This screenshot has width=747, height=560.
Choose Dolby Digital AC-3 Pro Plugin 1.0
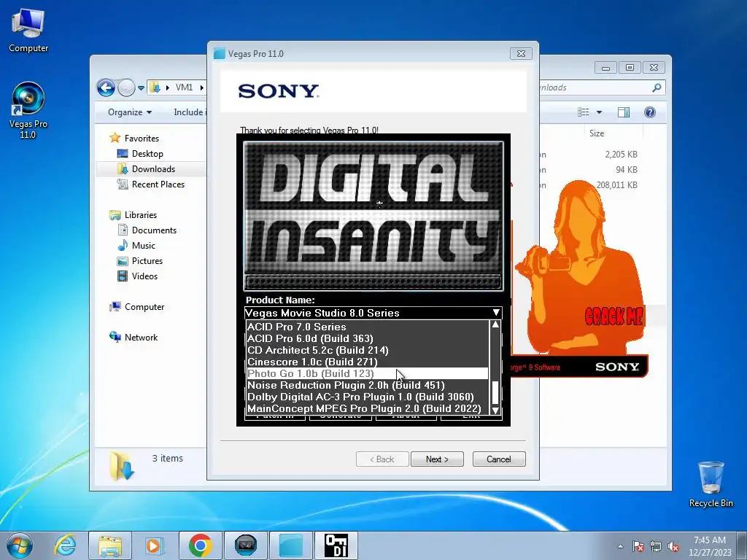click(x=368, y=397)
